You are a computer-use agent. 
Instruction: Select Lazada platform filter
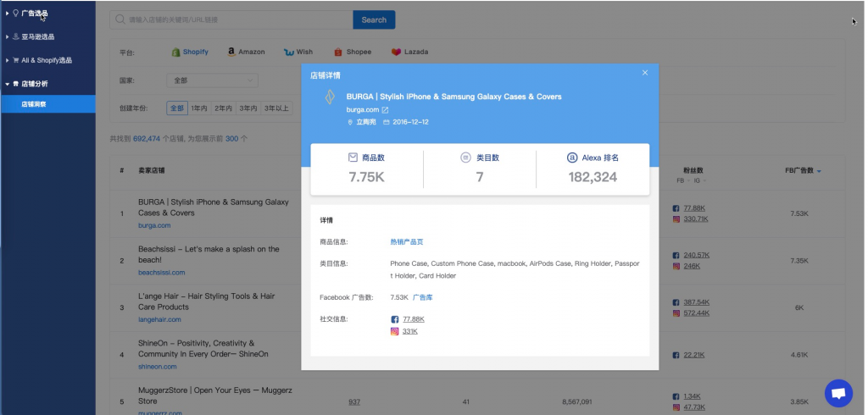click(409, 52)
